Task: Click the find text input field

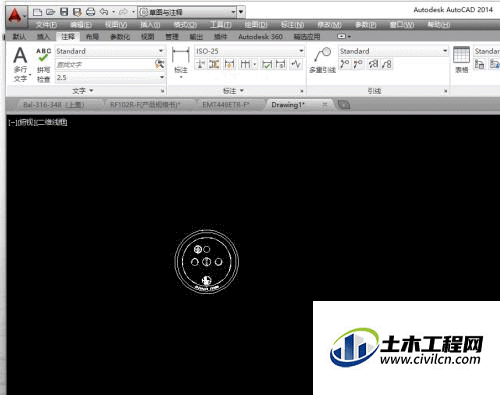Action: 105,64
